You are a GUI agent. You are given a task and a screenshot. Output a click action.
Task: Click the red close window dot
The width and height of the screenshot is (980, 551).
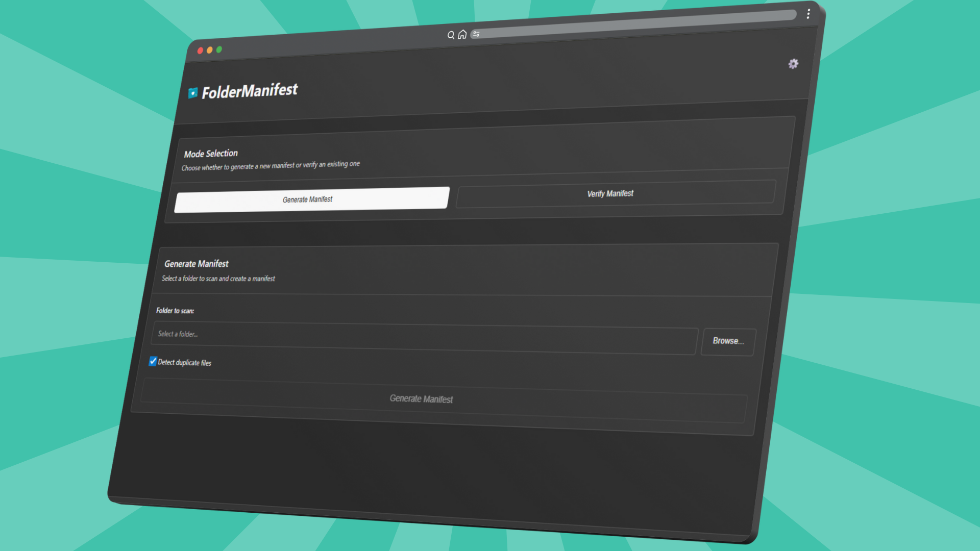[x=200, y=51]
